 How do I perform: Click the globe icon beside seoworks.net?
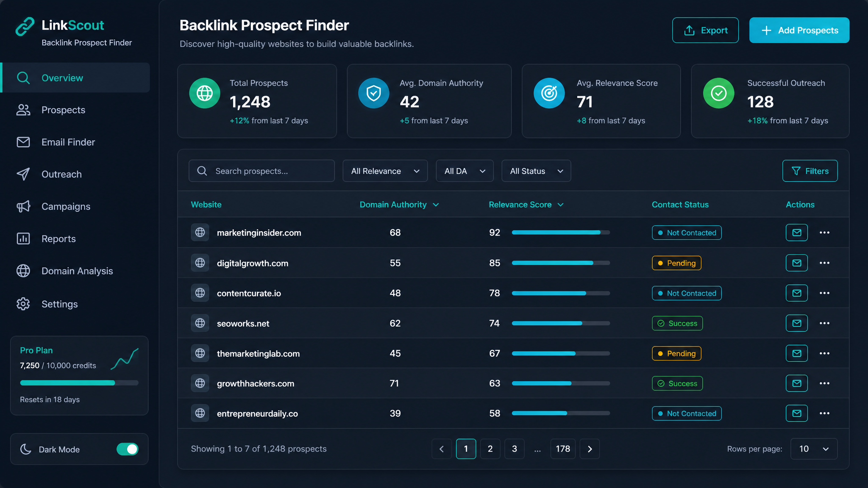(200, 323)
